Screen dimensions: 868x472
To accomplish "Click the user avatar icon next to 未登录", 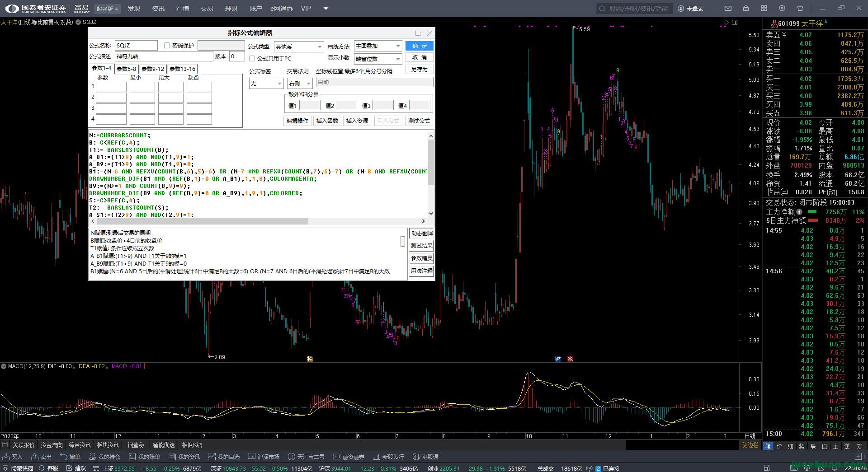I will (681, 9).
